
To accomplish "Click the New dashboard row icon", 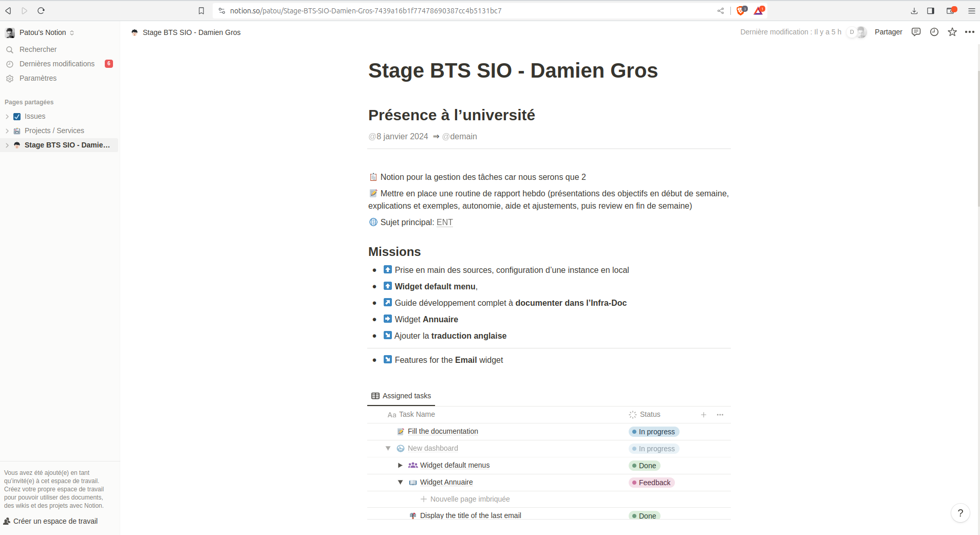I will (401, 449).
